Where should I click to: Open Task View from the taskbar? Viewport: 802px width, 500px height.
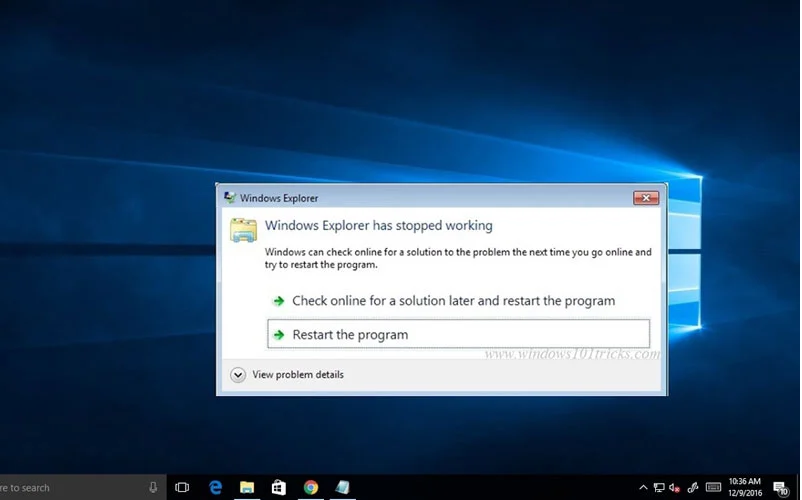182,487
